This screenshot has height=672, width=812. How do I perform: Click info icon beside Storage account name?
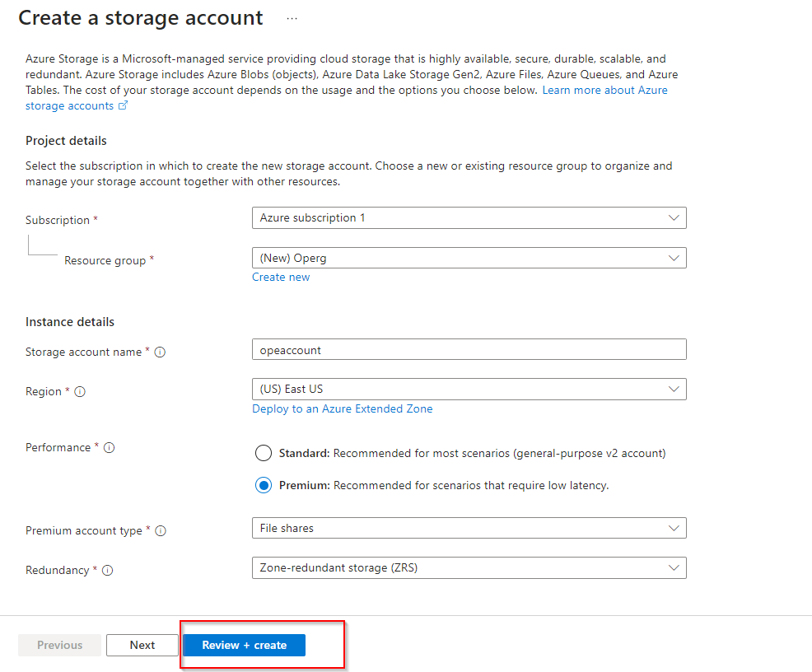161,352
